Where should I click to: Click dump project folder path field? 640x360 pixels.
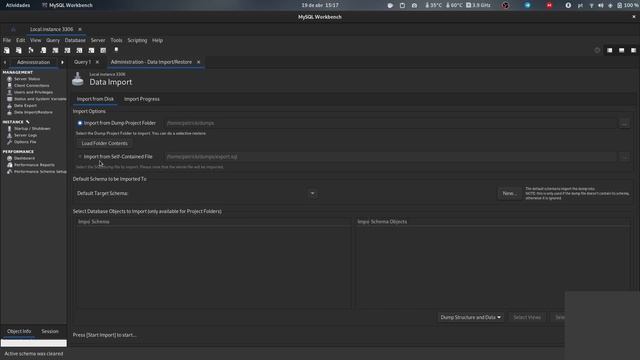(x=390, y=123)
